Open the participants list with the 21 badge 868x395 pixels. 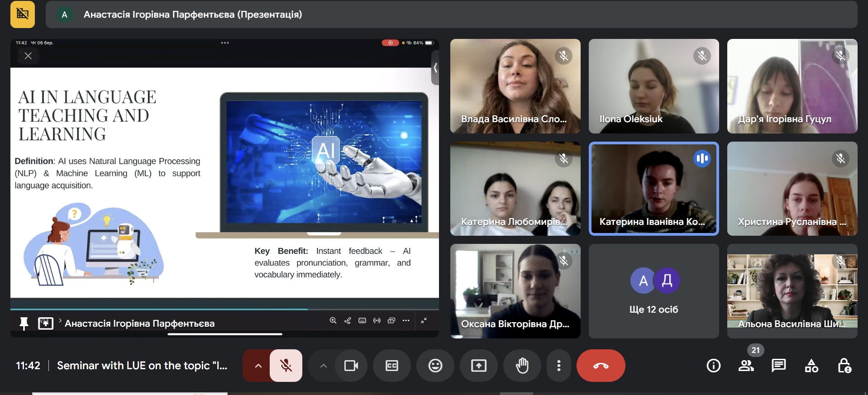coord(746,366)
